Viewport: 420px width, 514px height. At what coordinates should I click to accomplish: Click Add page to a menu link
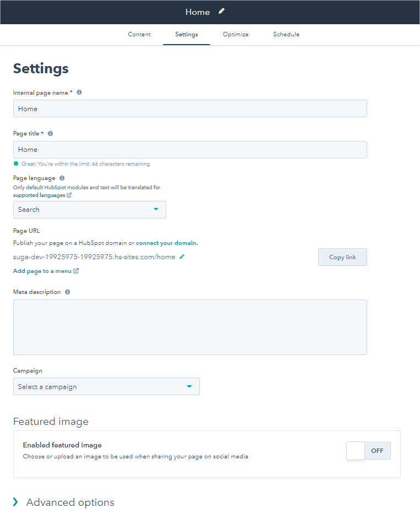point(42,271)
